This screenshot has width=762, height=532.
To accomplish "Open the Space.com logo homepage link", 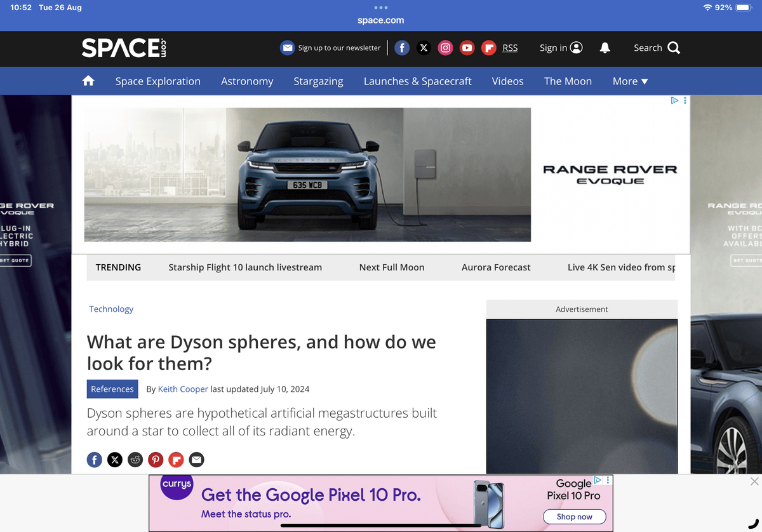I will click(x=124, y=48).
